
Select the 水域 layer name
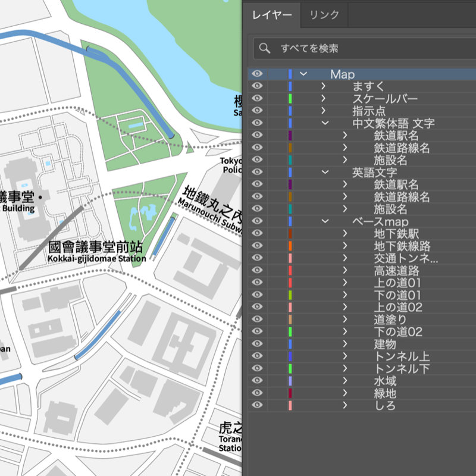coord(385,381)
